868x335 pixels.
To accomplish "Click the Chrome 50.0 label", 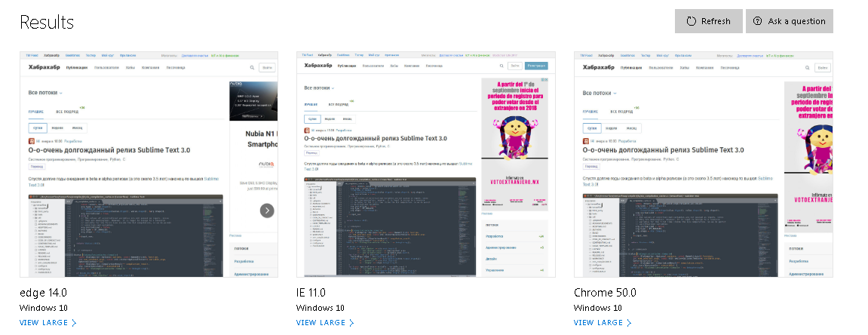I will (x=605, y=293).
